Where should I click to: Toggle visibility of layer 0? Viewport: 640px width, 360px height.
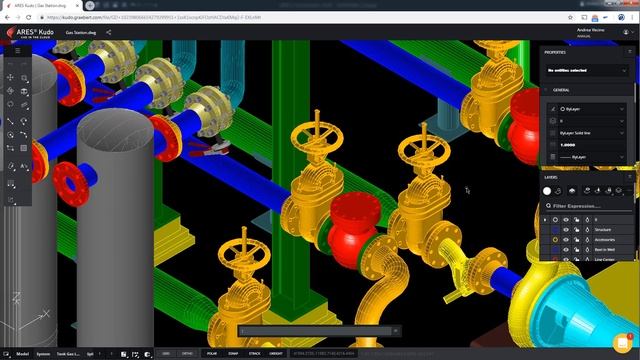tap(566, 220)
